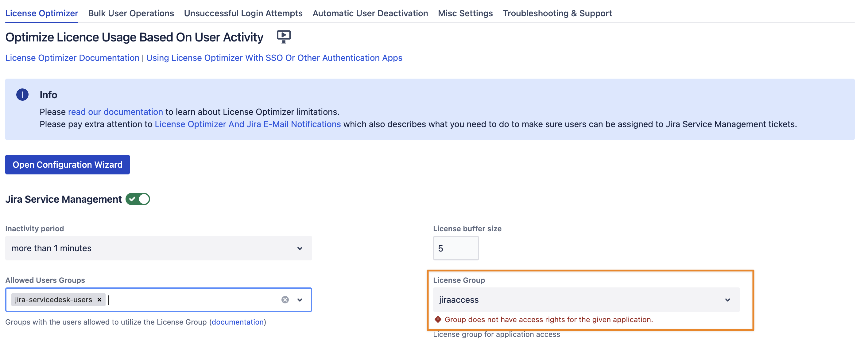Click the read our documentation link
The height and width of the screenshot is (347, 868).
(x=115, y=111)
